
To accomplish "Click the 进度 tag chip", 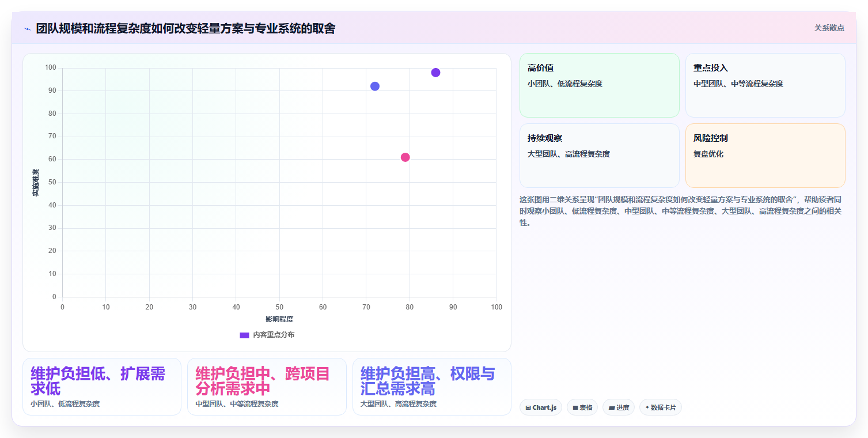I will tap(619, 407).
